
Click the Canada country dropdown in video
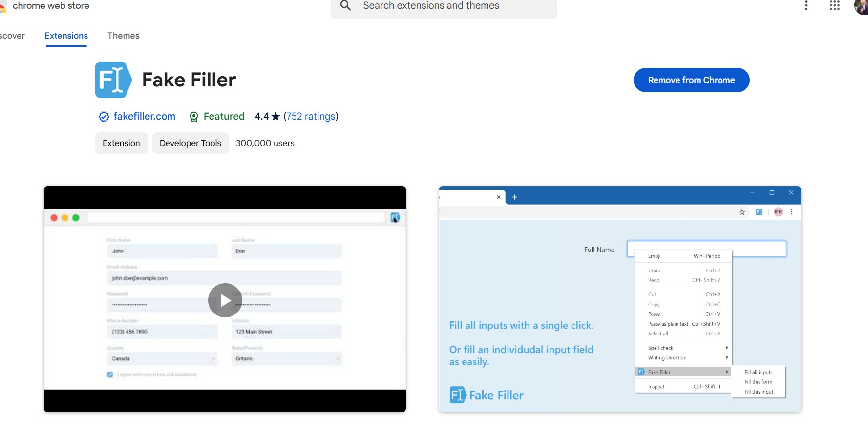(x=162, y=359)
